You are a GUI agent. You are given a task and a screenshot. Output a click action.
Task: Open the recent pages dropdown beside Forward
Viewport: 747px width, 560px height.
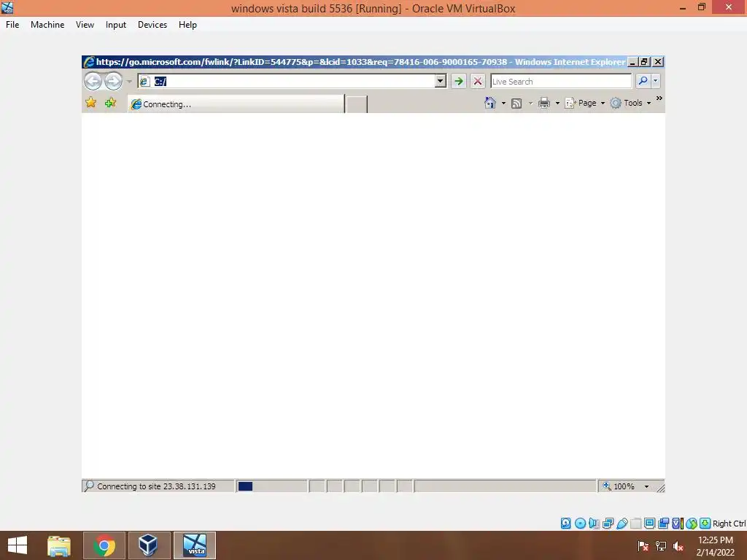(x=129, y=82)
